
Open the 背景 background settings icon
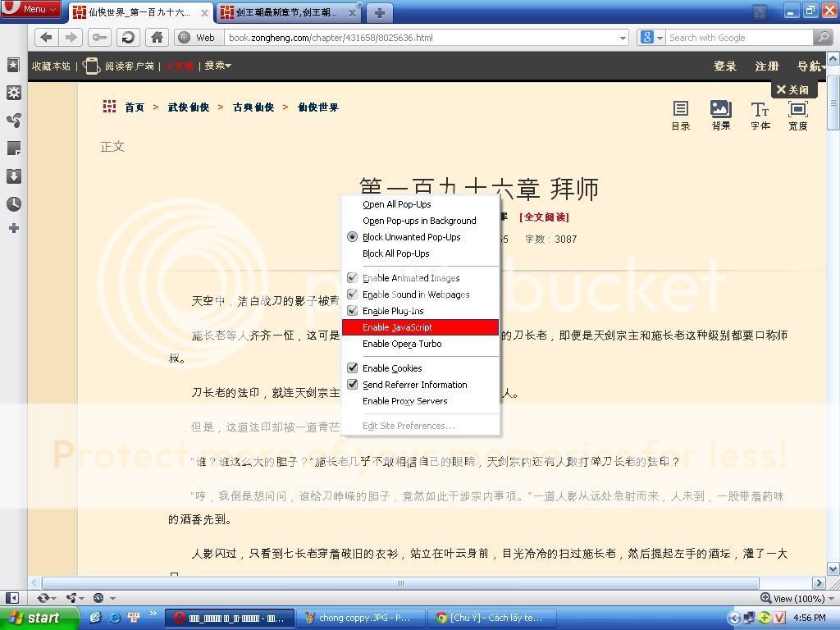coord(720,115)
